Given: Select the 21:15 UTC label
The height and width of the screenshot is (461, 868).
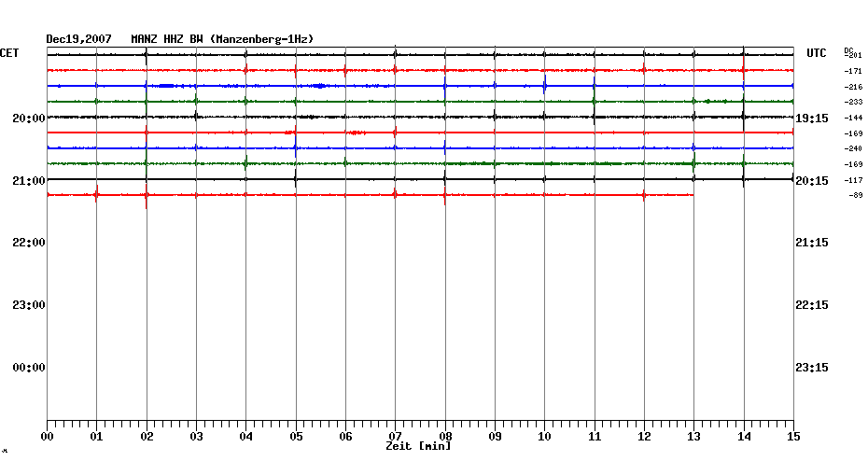Looking at the screenshot, I should [808, 243].
